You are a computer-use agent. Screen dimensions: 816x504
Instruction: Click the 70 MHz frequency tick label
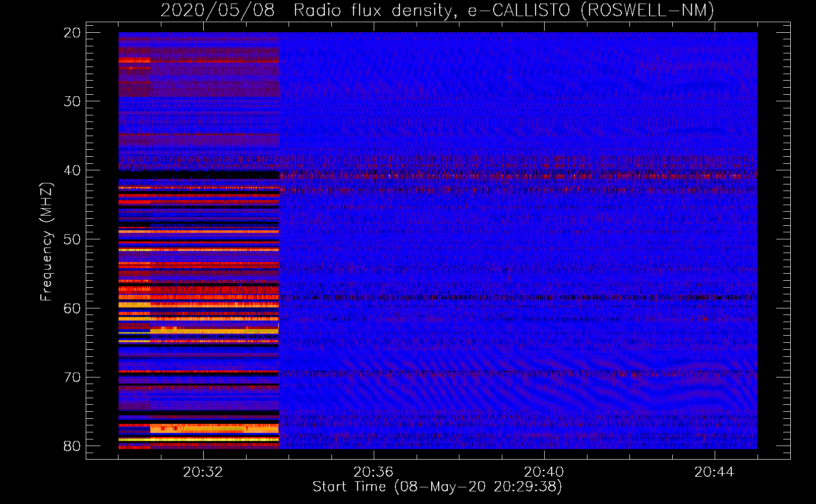pyautogui.click(x=72, y=377)
